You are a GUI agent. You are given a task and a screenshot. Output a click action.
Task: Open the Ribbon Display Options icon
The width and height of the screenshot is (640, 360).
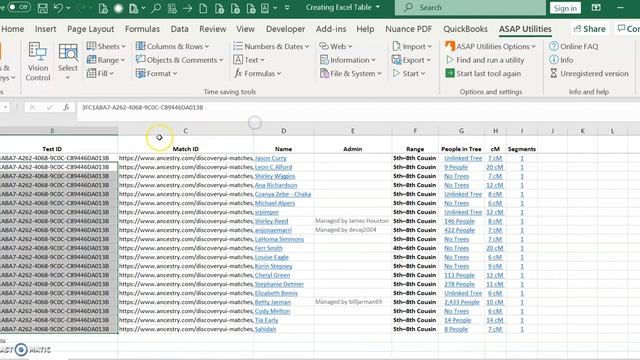tap(596, 8)
